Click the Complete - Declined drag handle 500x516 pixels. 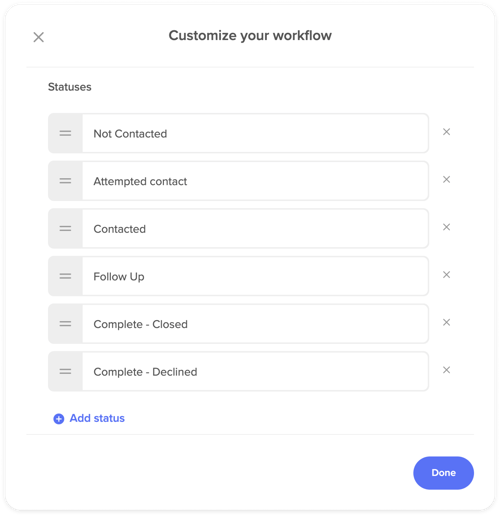[65, 372]
